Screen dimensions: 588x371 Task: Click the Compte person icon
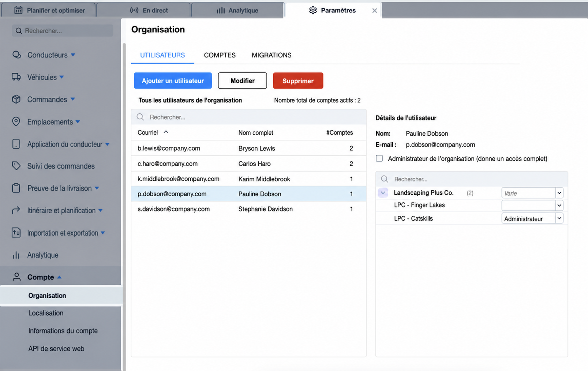click(16, 277)
